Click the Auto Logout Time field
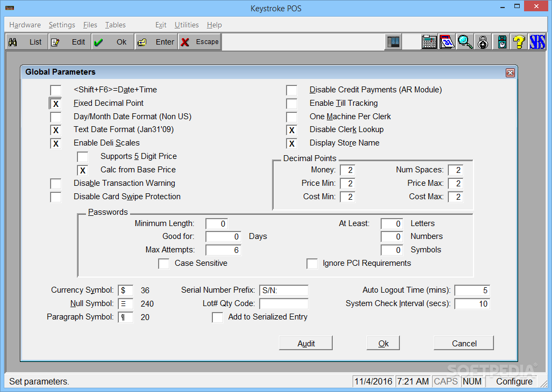The image size is (552, 392). 472,291
